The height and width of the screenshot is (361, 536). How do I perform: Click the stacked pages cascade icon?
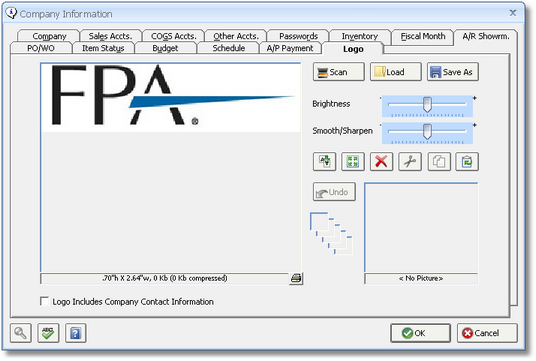tap(331, 233)
